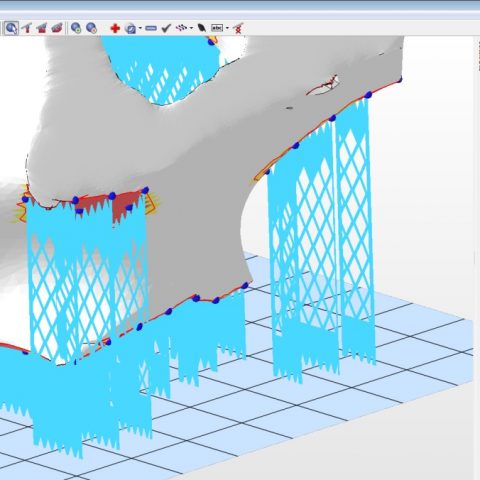Click the remove point sphere with orange badge
This screenshot has width=480, height=480.
click(x=91, y=28)
